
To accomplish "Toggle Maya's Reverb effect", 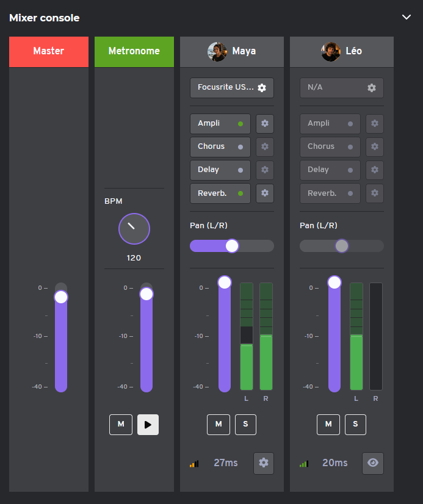I will tap(220, 193).
